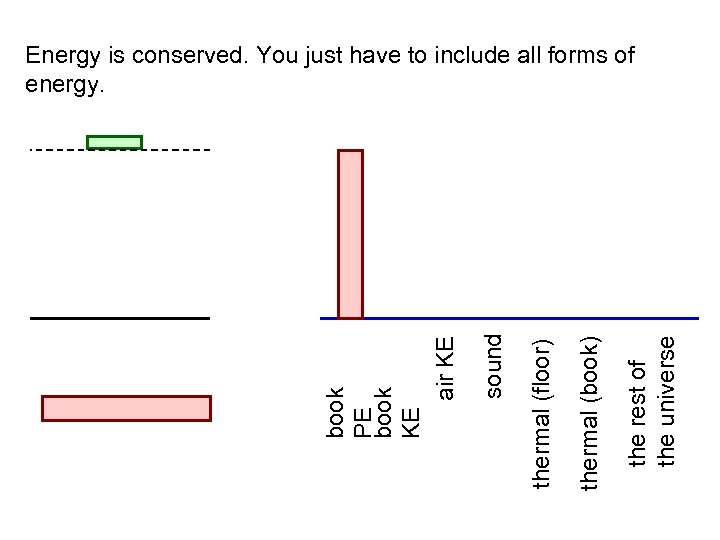Select the blue chart baseline
Screen dimensions: 720x540
(520, 318)
